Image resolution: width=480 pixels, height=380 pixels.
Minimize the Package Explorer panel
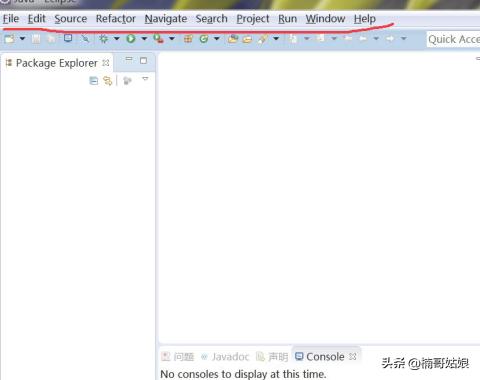[129, 60]
